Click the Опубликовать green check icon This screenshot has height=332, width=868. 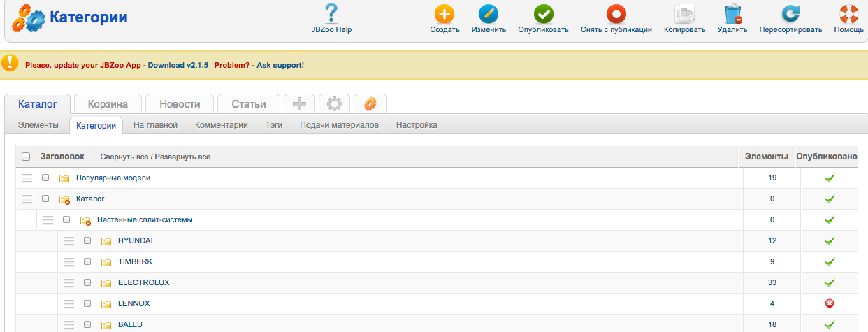(543, 14)
